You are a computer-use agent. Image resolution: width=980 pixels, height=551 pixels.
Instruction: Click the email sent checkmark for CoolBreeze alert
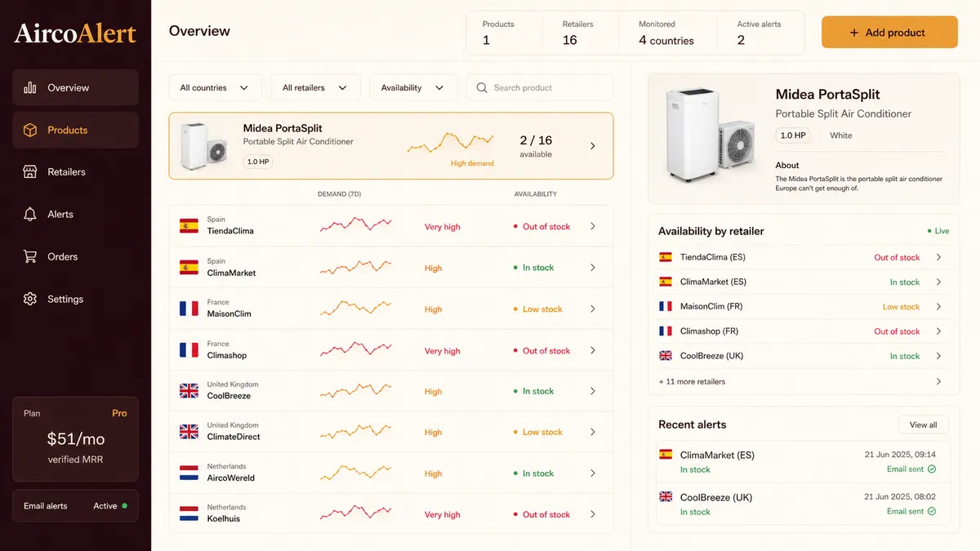(x=932, y=512)
